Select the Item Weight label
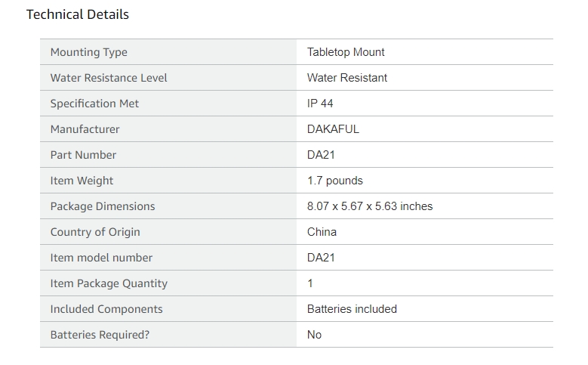588x365 pixels. [82, 181]
